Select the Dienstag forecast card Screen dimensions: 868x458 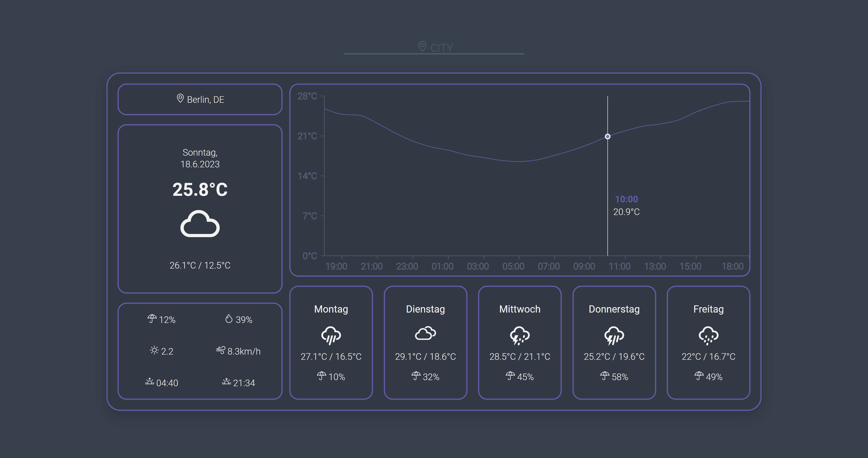[x=425, y=343]
